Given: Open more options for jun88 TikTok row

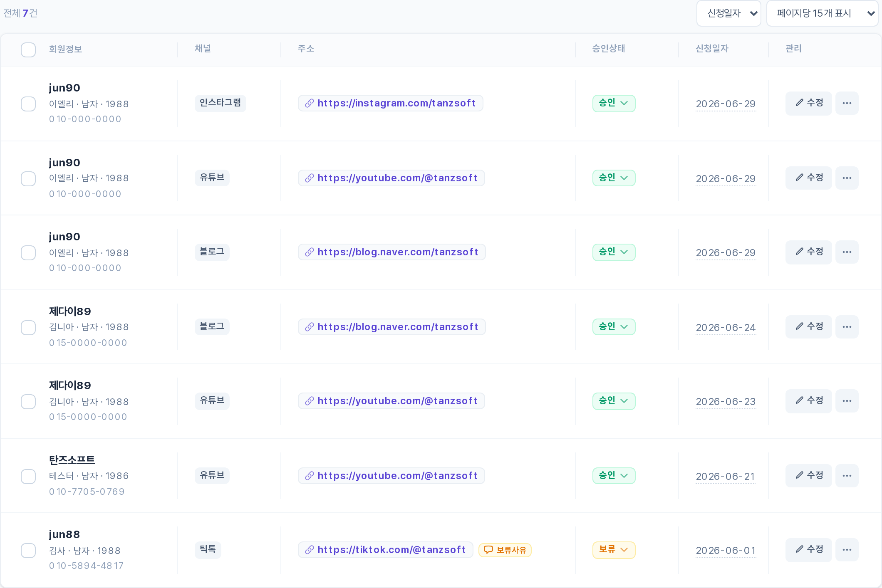Looking at the screenshot, I should pos(847,550).
